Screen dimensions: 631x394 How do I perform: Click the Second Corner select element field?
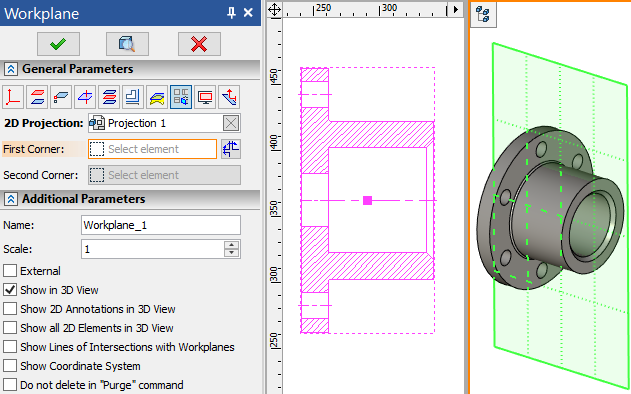(x=164, y=175)
